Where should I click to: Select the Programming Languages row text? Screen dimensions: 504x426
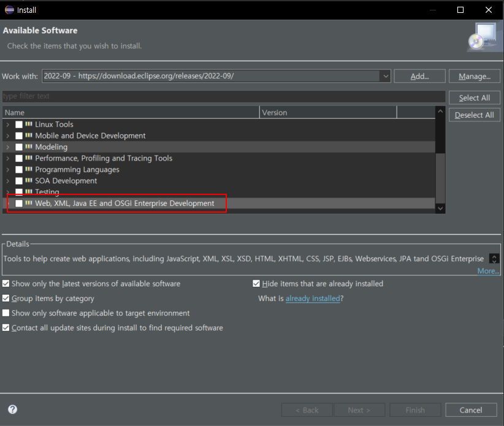[x=77, y=169]
